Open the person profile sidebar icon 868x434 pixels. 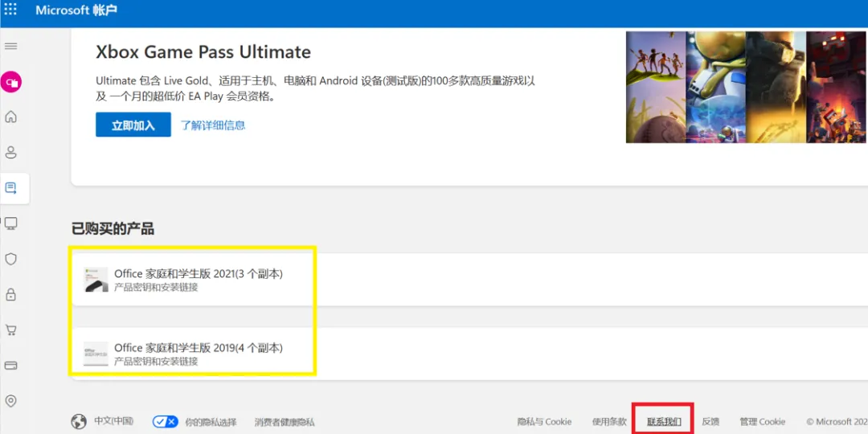(10, 152)
